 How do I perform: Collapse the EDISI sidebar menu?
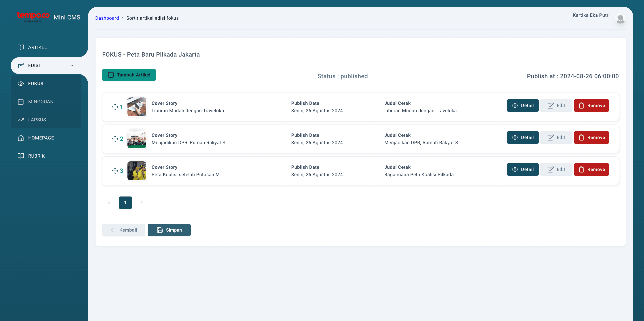(72, 65)
